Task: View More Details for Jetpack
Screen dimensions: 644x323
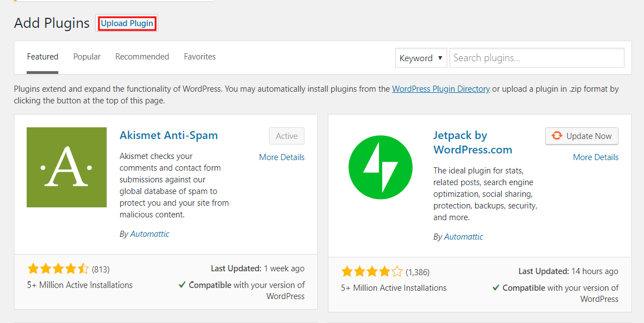Action: (596, 157)
